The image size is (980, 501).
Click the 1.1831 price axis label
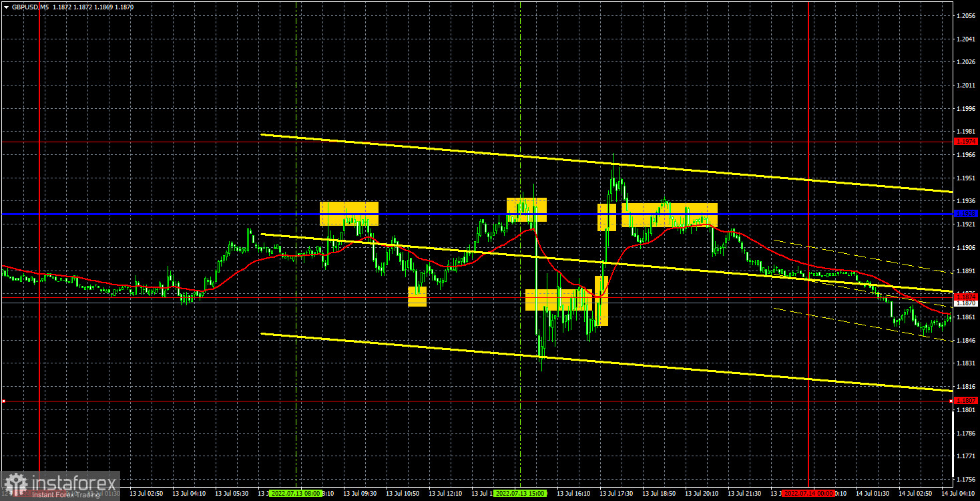click(x=966, y=363)
